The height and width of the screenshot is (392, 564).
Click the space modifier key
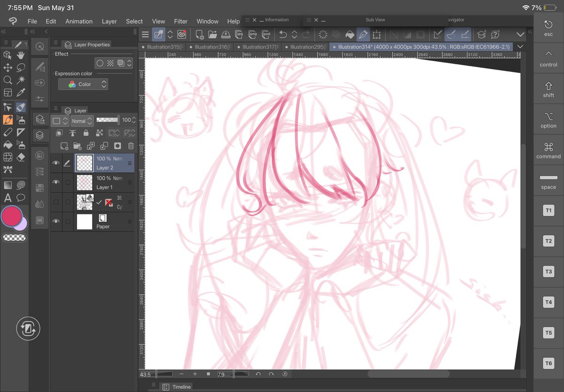click(x=548, y=181)
